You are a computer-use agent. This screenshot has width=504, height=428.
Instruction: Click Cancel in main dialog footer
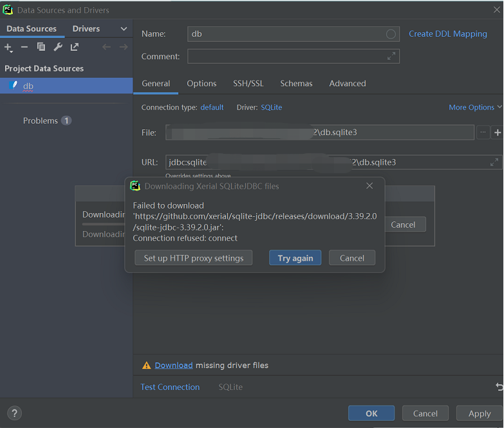pyautogui.click(x=425, y=413)
